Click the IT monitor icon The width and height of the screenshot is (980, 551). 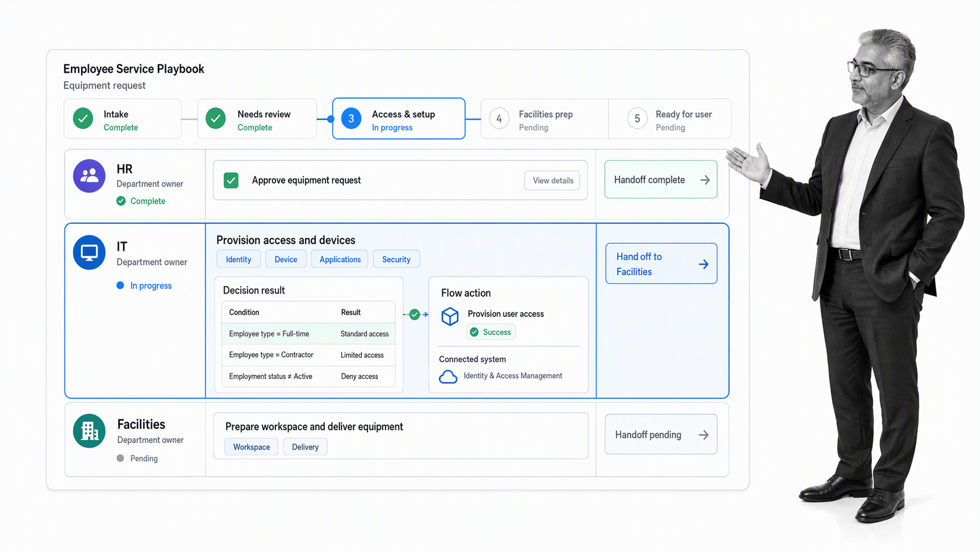(89, 253)
